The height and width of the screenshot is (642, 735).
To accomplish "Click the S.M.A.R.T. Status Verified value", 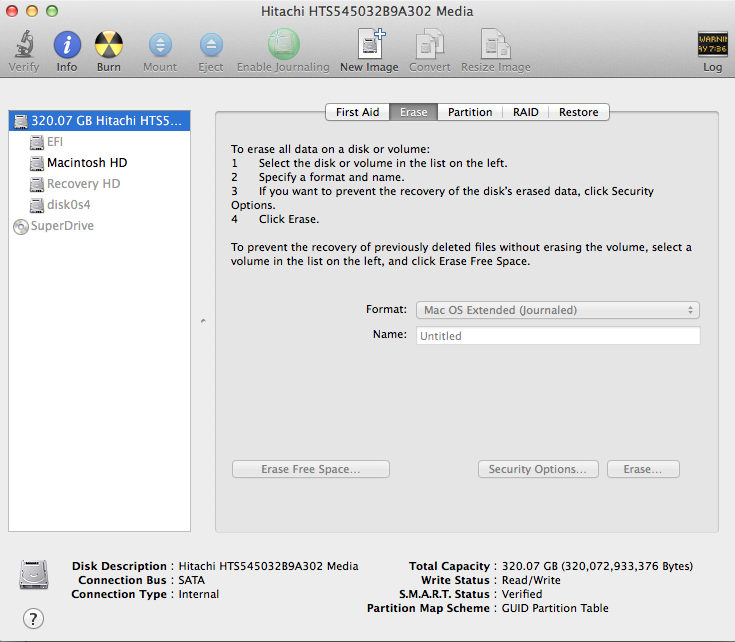I will pos(522,594).
